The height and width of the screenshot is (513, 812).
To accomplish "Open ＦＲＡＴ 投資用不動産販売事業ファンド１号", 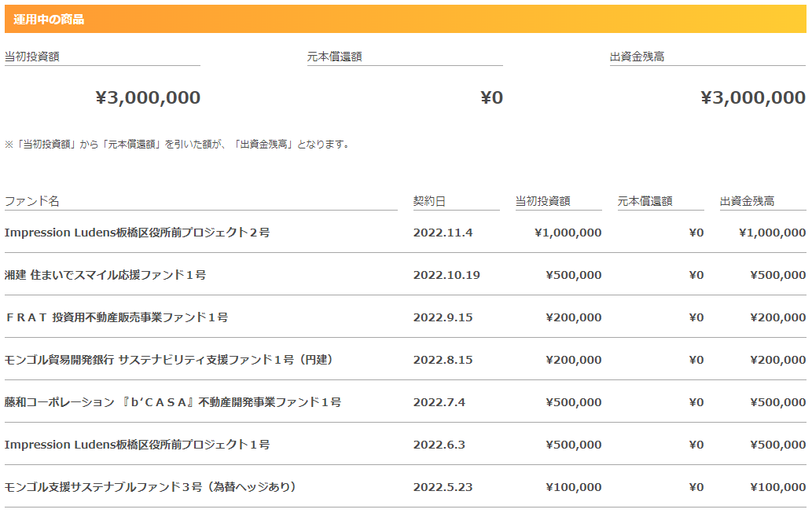I will tap(116, 317).
